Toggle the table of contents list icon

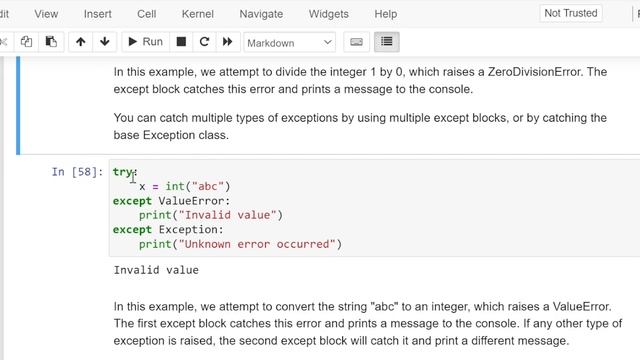[387, 42]
